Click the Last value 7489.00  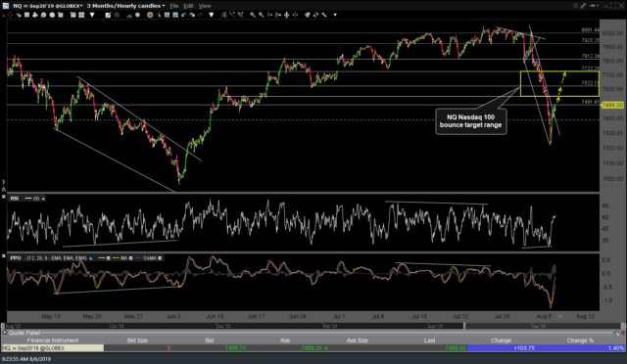[455, 348]
